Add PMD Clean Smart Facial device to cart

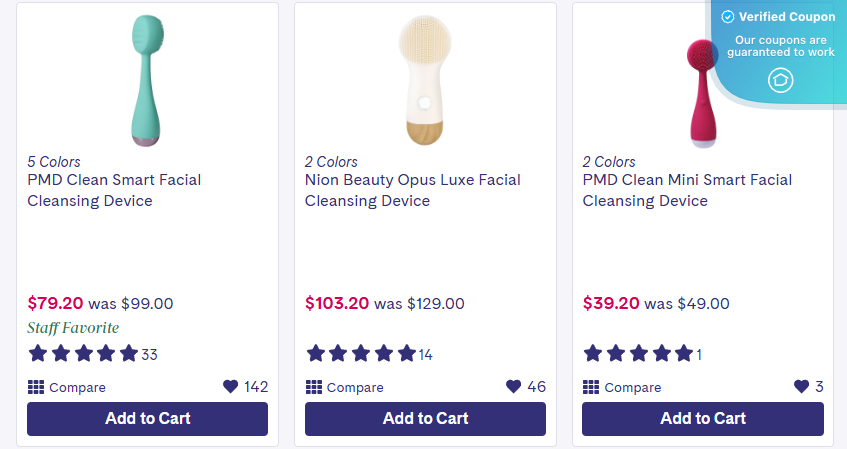click(147, 419)
